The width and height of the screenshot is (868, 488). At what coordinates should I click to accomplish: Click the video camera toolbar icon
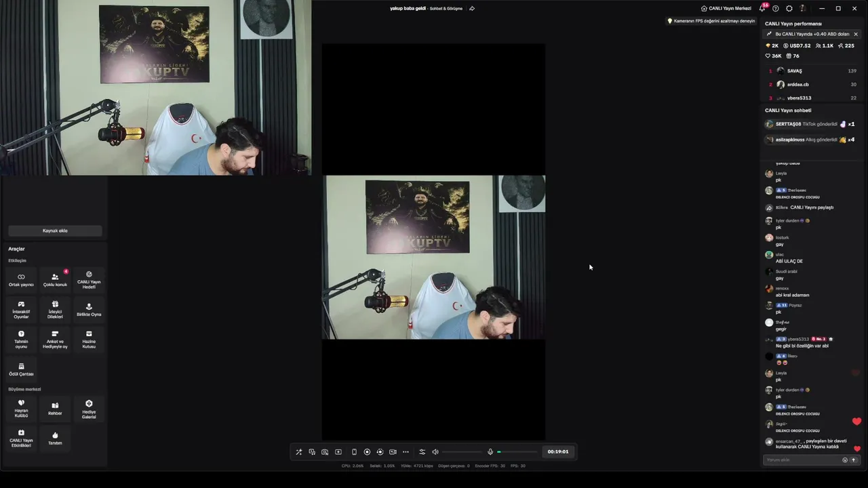[393, 452]
